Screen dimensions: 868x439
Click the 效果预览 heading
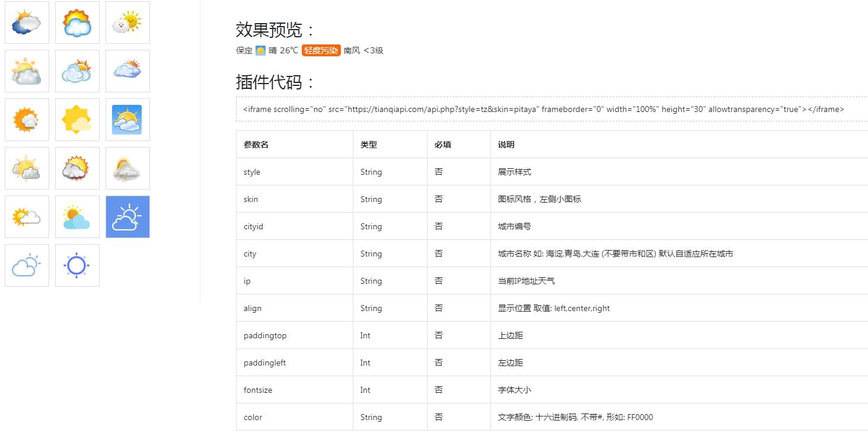(x=276, y=30)
